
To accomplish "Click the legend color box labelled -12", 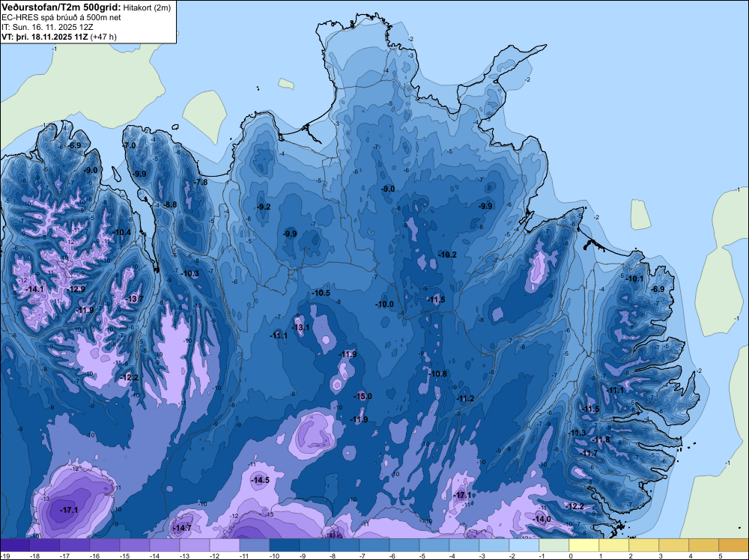I will point(225,545).
